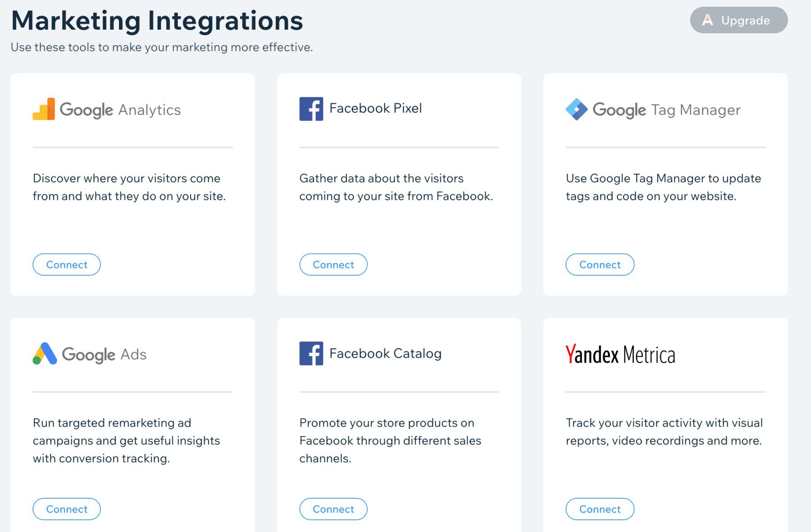Image resolution: width=811 pixels, height=532 pixels.
Task: Connect Google Ads for remarketing
Action: tap(66, 509)
